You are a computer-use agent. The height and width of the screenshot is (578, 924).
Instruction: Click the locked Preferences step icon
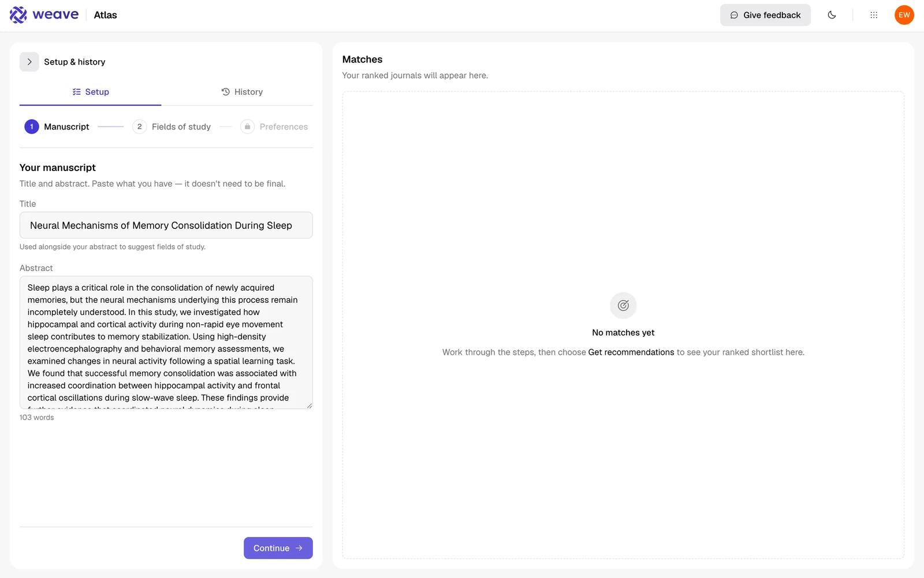[x=247, y=127]
